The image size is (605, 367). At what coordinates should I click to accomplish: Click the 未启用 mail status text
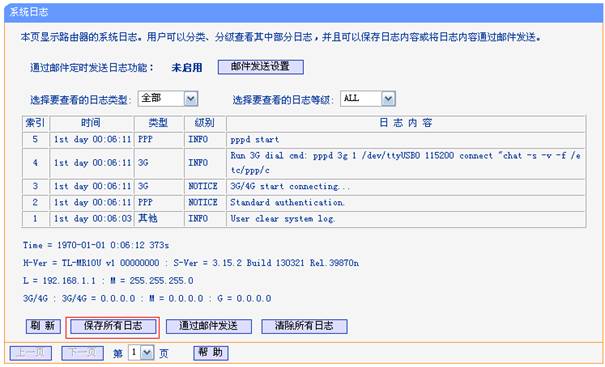[x=187, y=68]
